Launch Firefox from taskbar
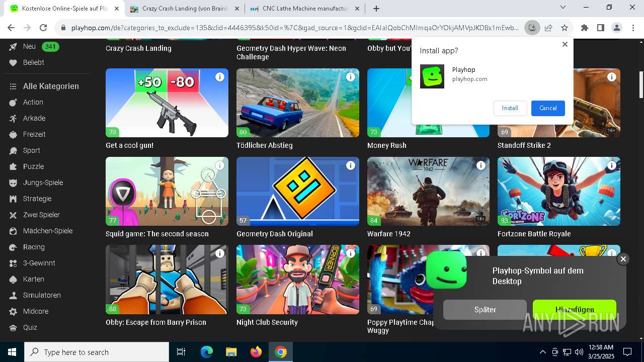 click(x=256, y=352)
